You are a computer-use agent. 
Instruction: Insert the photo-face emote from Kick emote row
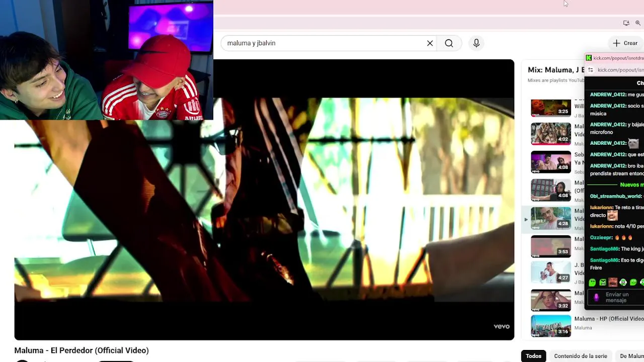click(x=613, y=283)
